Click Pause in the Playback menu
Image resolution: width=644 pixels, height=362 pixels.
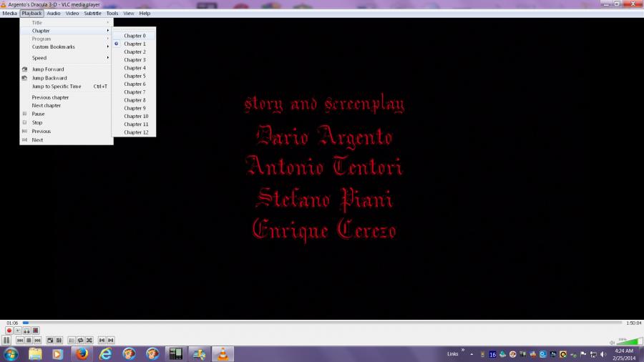66,114
